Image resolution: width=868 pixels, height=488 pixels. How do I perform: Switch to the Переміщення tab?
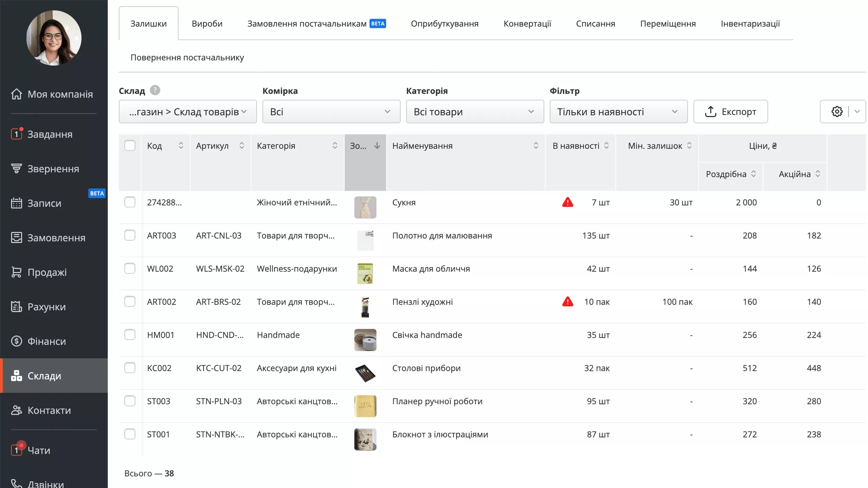click(668, 23)
